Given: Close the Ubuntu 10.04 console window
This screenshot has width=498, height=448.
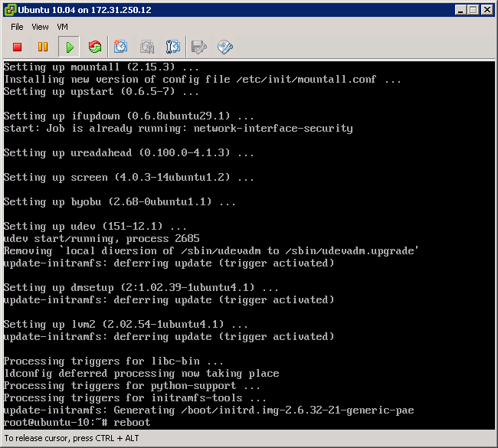Looking at the screenshot, I should tap(487, 10).
